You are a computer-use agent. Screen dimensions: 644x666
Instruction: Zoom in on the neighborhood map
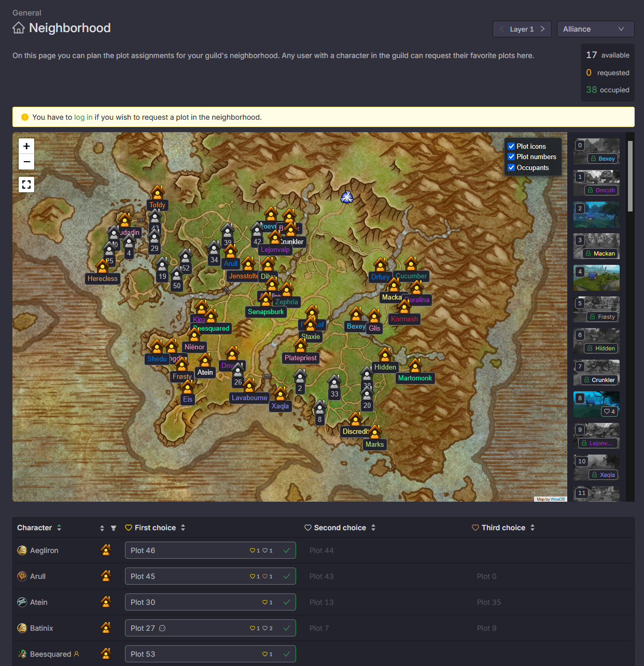click(26, 146)
